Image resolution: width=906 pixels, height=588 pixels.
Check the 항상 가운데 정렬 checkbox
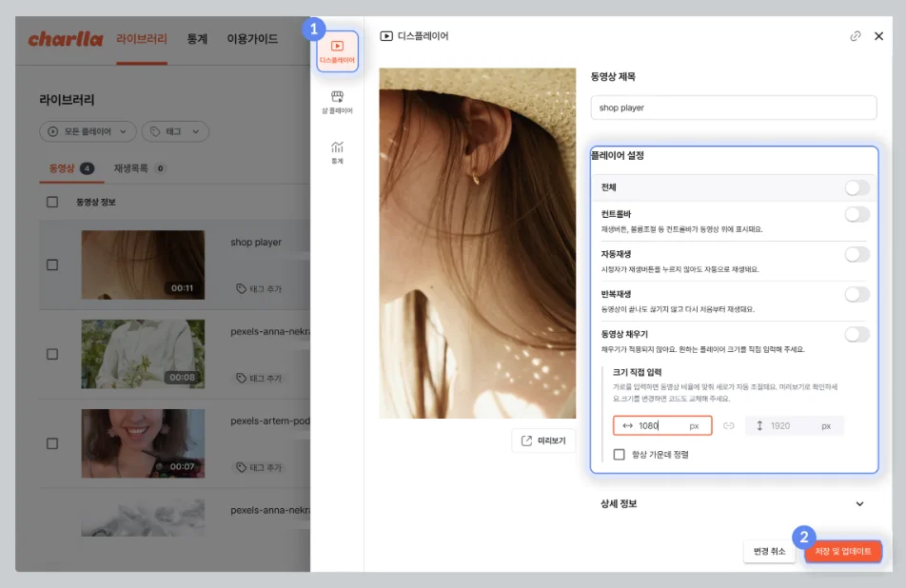click(620, 455)
